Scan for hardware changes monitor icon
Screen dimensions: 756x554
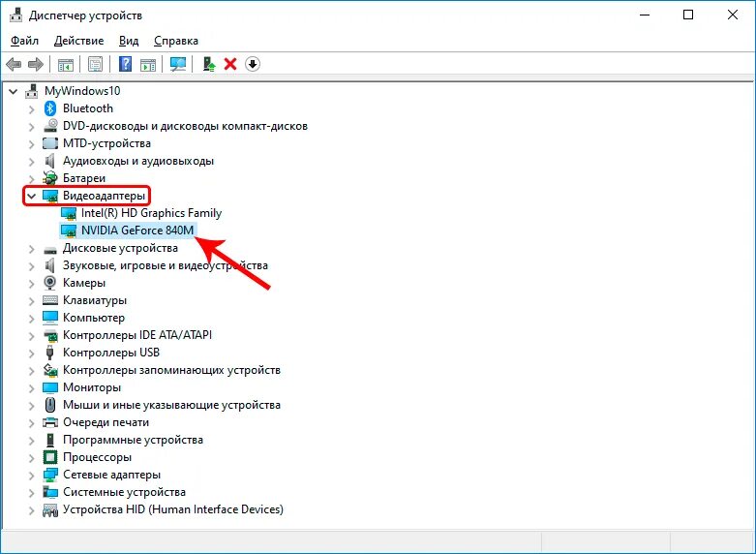pos(178,64)
